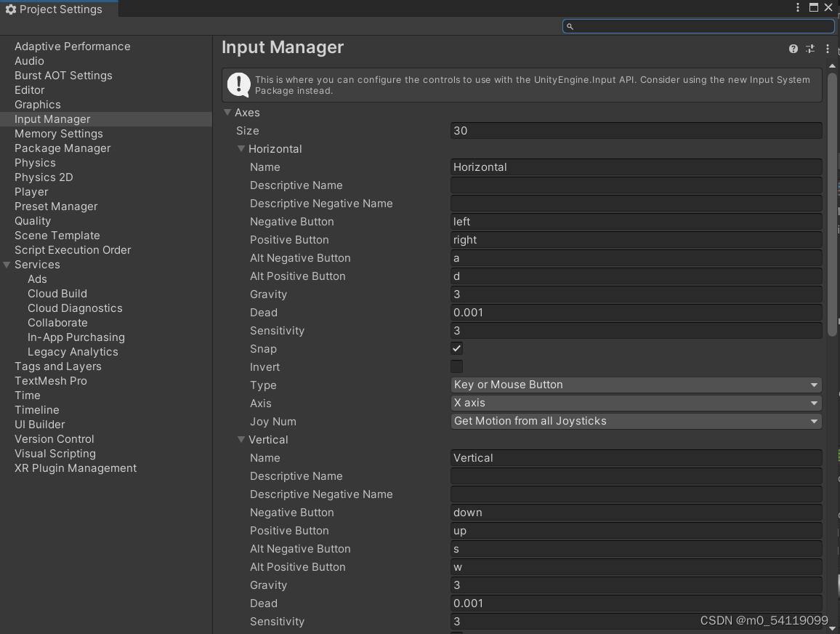Click the Horizontal Positive Button field showing right
This screenshot has height=634, width=840.
coord(636,240)
